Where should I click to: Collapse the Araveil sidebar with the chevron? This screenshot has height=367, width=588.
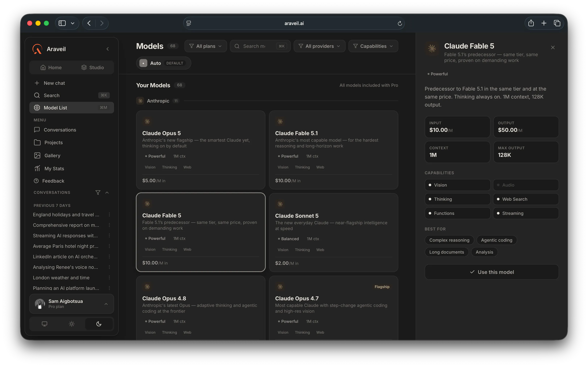point(108,49)
